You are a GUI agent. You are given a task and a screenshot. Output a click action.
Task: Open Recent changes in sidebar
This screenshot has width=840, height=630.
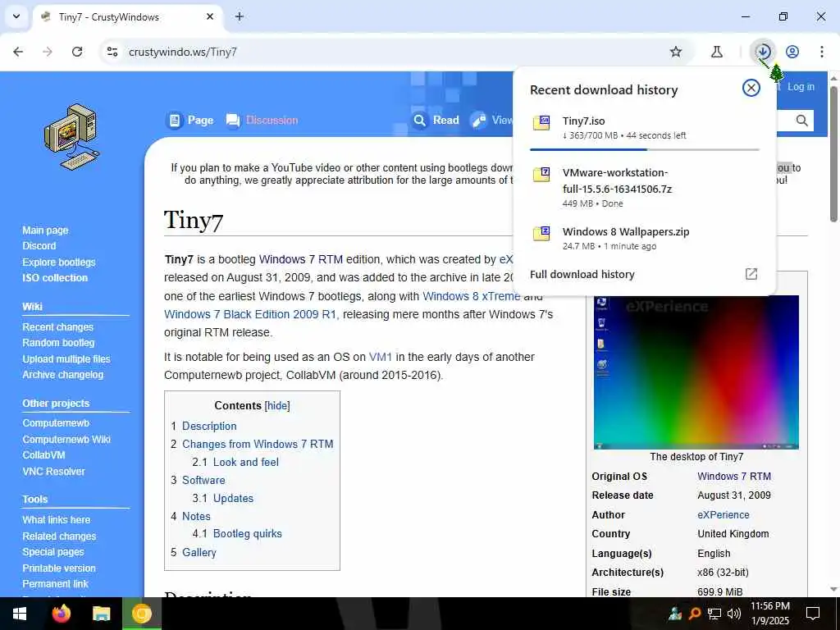pyautogui.click(x=58, y=326)
